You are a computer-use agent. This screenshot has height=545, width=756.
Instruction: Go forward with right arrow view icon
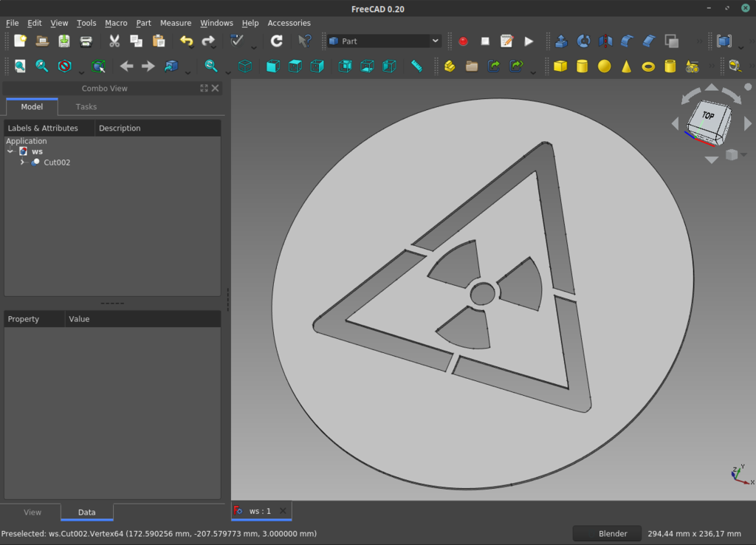coord(148,66)
